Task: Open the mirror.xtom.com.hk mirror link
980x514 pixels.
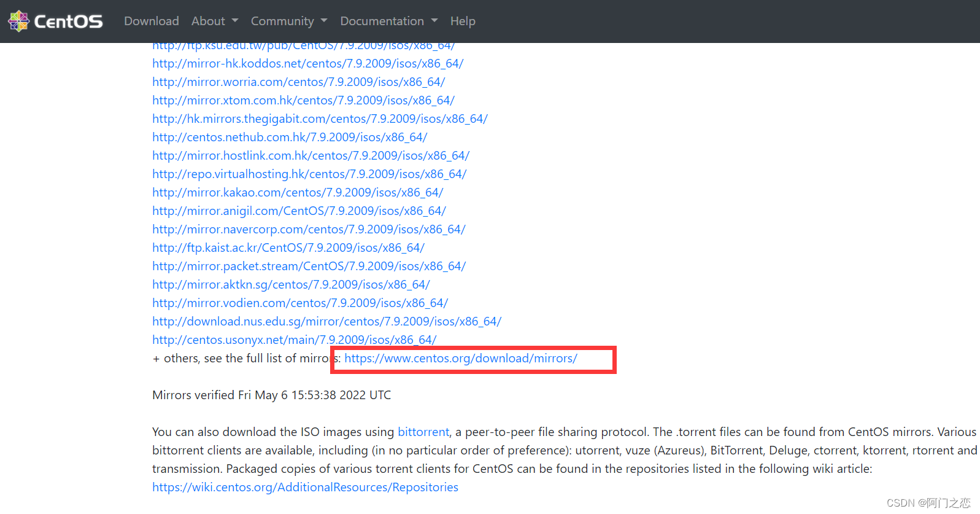Action: 304,100
